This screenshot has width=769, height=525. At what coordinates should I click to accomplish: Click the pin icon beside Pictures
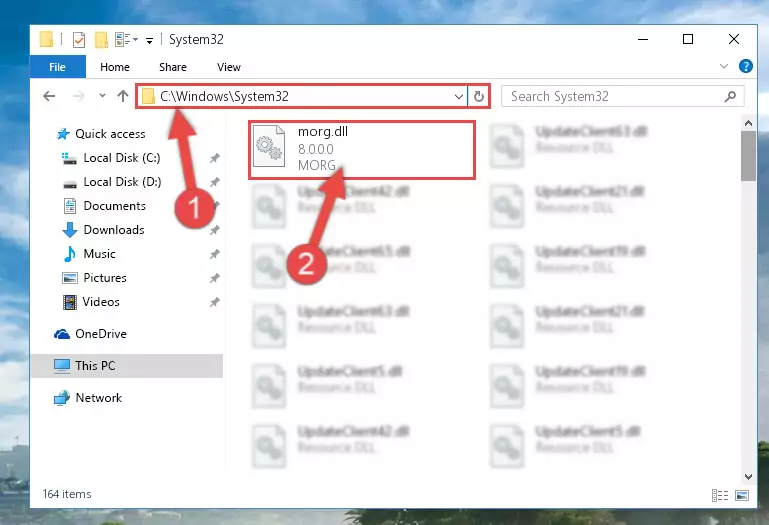214,278
